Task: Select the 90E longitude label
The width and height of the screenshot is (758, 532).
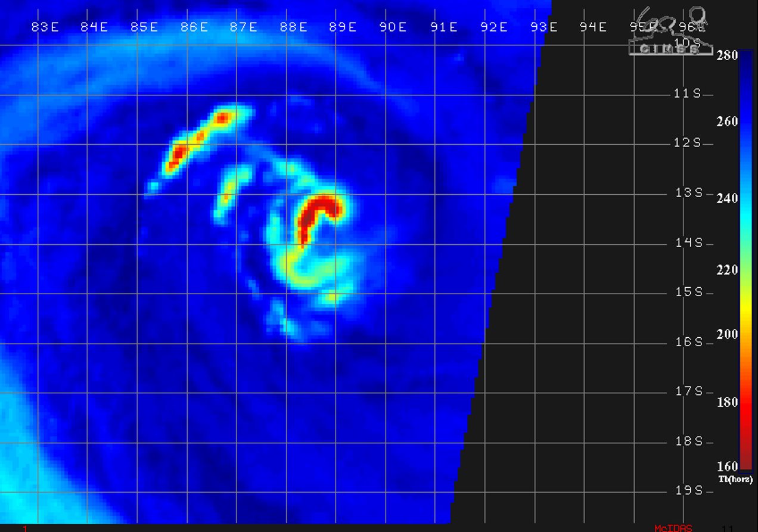Action: 393,27
